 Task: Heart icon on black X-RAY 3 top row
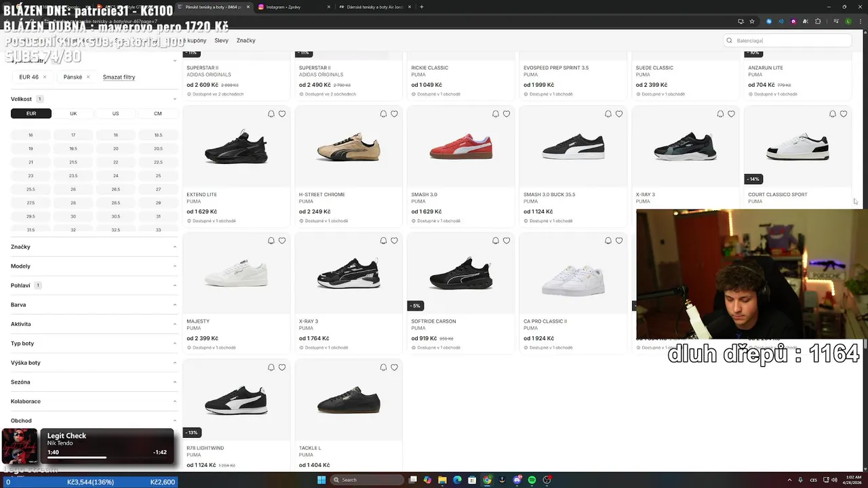(x=731, y=114)
